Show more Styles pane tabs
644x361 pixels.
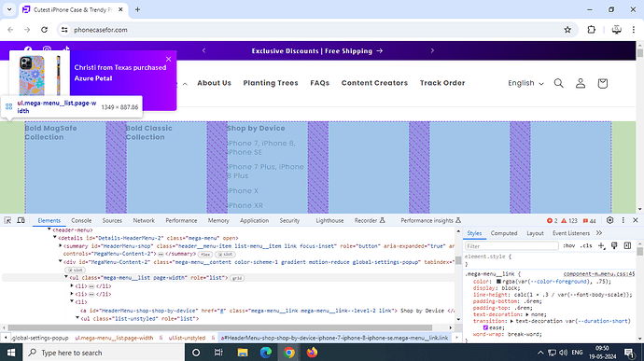click(599, 233)
